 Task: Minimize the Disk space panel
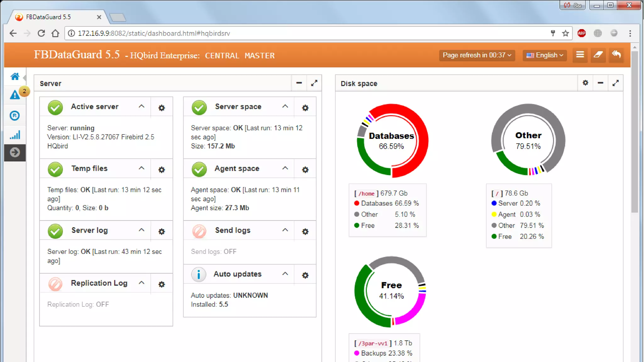(x=600, y=83)
